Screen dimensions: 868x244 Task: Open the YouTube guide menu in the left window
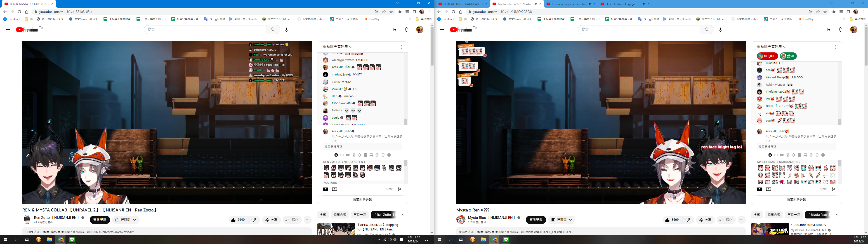click(8, 30)
